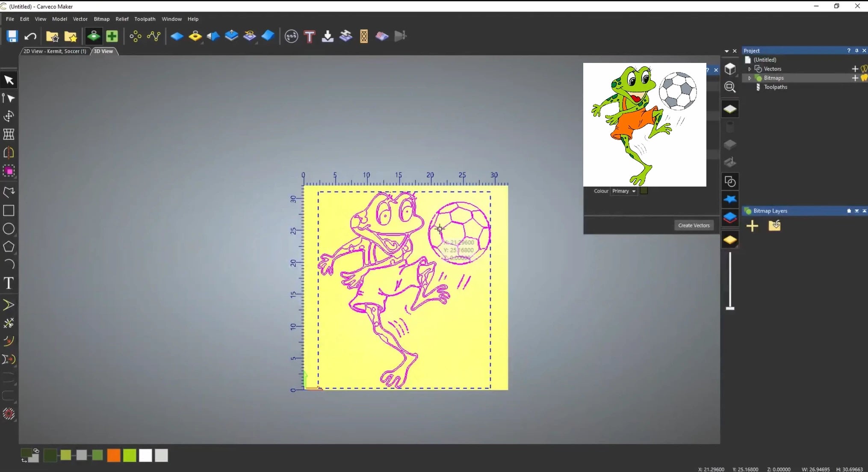Choose the Create Ellipse tool

[x=9, y=229]
